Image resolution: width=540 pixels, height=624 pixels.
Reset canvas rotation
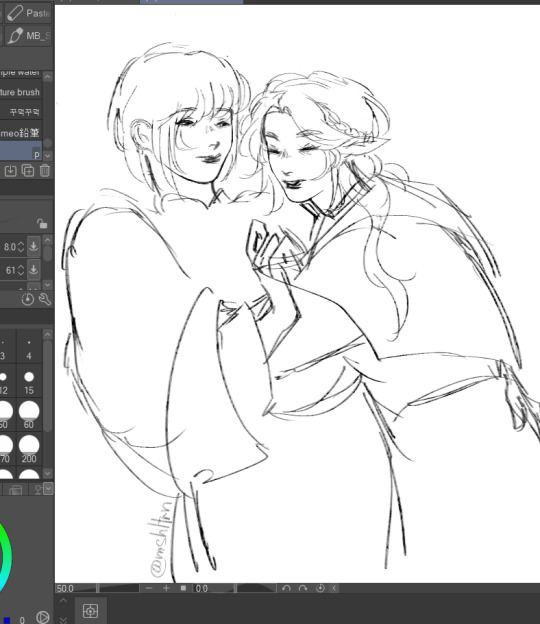tap(320, 588)
